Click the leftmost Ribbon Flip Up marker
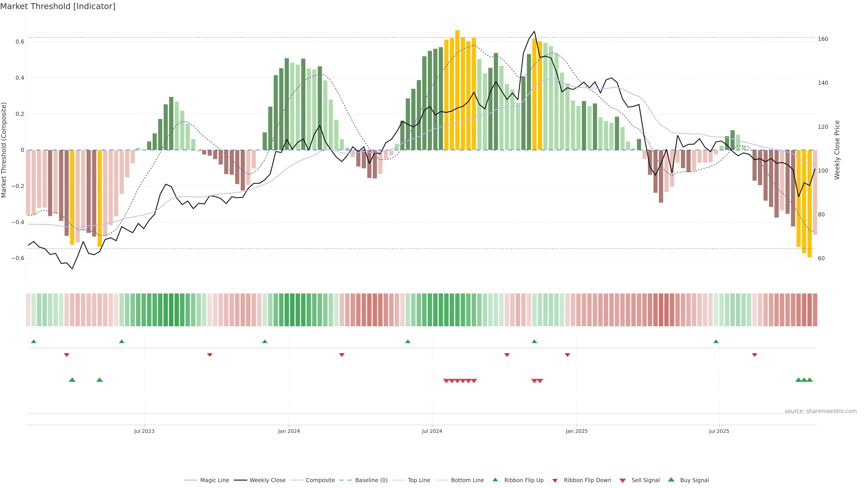This screenshot has width=868, height=488. [33, 342]
